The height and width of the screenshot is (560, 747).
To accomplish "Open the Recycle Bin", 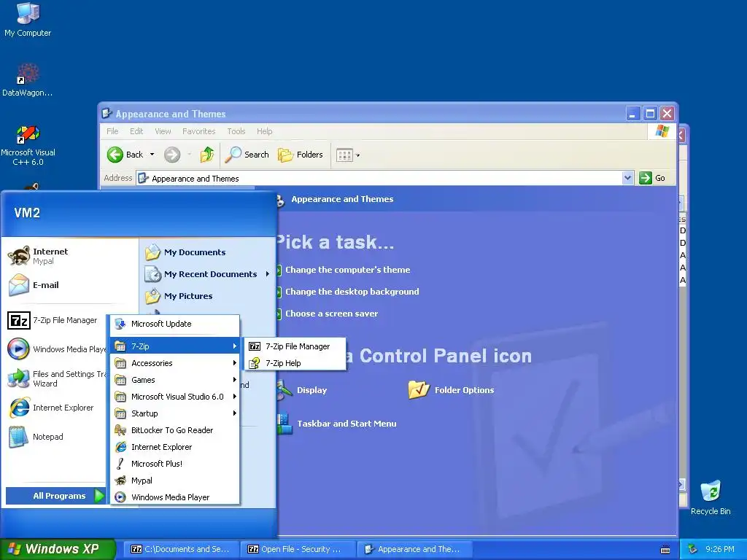I will coord(711,498).
